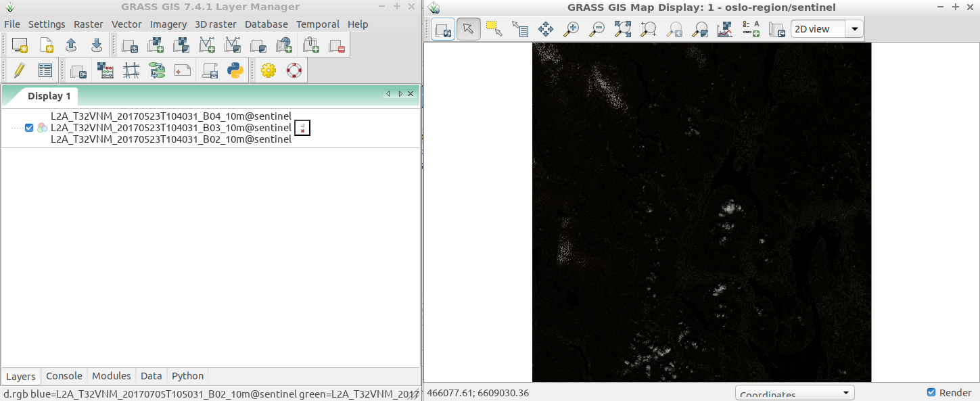Select the Layers tab
This screenshot has height=401, width=980.
(21, 377)
